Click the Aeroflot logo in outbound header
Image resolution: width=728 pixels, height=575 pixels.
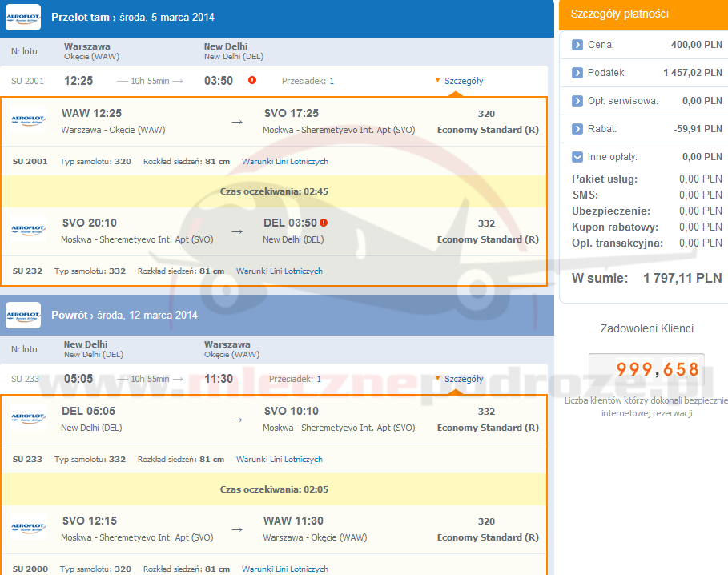[x=23, y=18]
